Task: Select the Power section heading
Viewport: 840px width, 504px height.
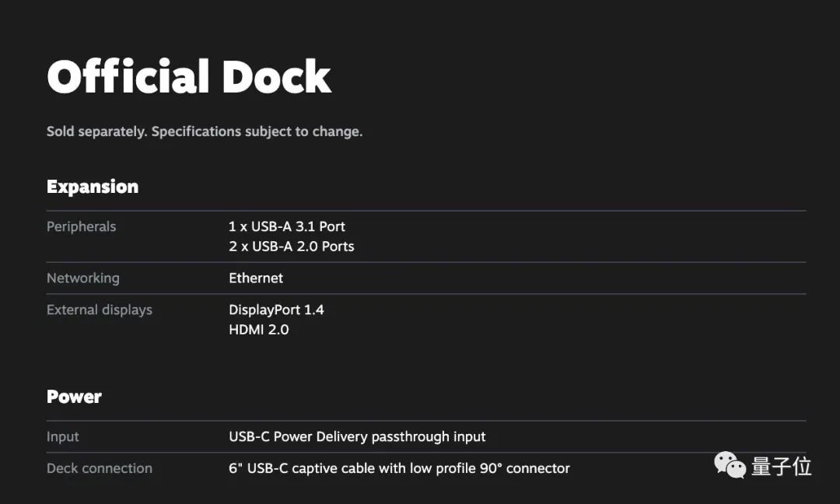Action: 74,397
